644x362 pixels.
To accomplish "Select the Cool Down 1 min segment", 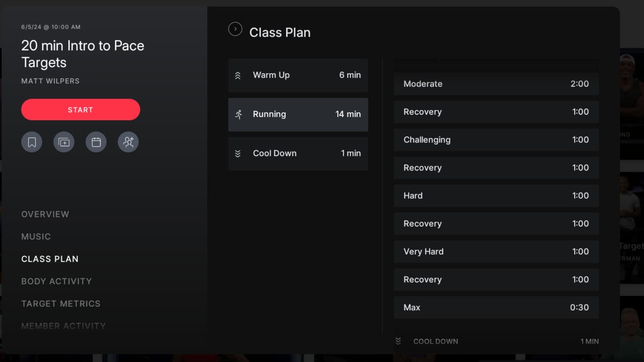I will (x=298, y=154).
